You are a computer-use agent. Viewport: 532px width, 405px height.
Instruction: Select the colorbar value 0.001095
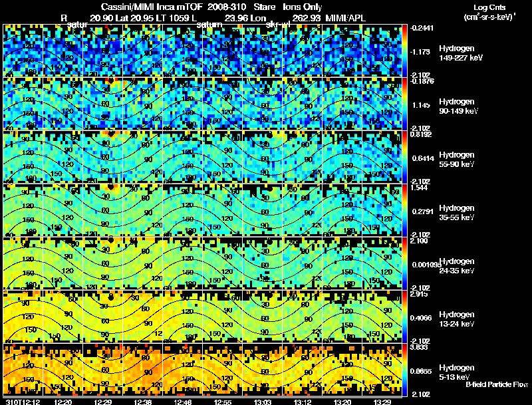(426, 265)
